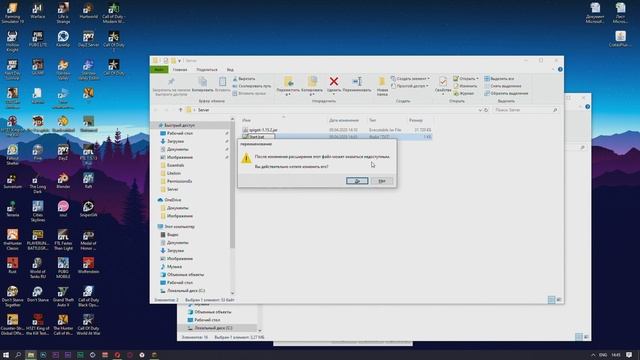Open taskbar search magnifier
Viewport: 640px width, 360px height.
click(x=18, y=355)
